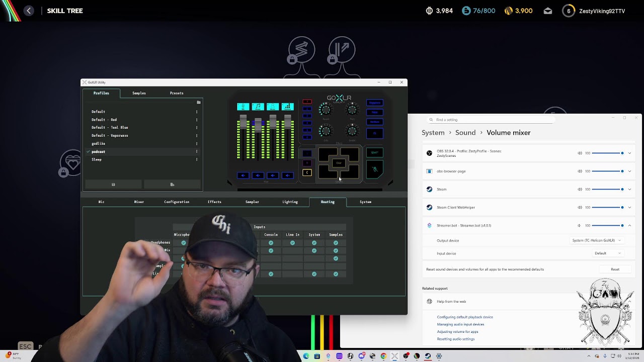This screenshot has width=644, height=362.
Task: Select the Music channel icon on GoXLR
Action: click(x=258, y=107)
